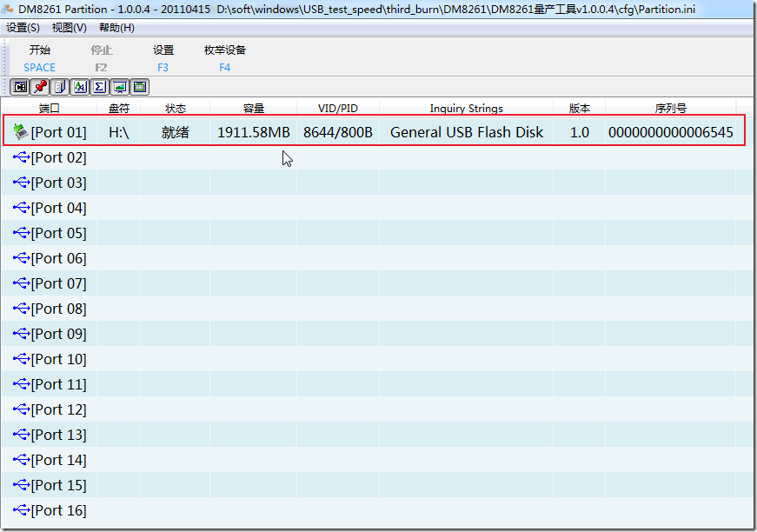The width and height of the screenshot is (757, 532).
Task: Click the 枚举设备 F4 enumerate devices button
Action: (225, 58)
